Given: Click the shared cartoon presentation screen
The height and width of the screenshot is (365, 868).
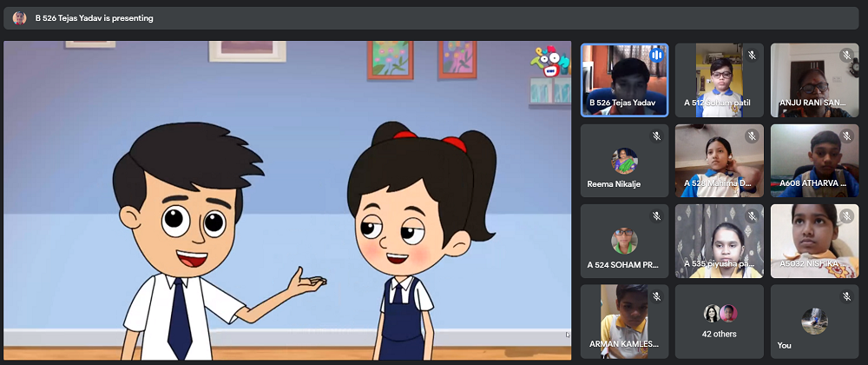Looking at the screenshot, I should pyautogui.click(x=287, y=200).
